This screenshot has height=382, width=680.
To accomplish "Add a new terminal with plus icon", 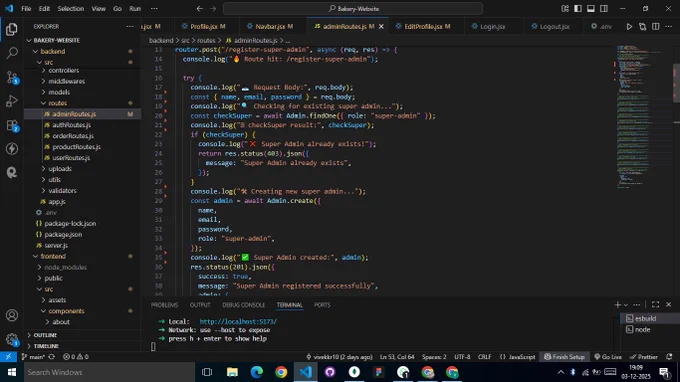I will tap(618, 305).
